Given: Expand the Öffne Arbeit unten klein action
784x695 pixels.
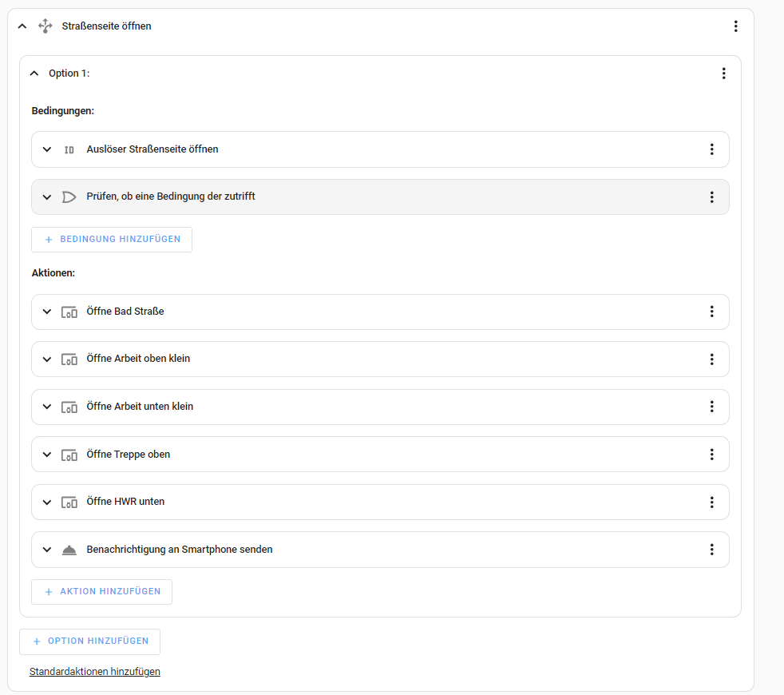Looking at the screenshot, I should click(x=47, y=407).
